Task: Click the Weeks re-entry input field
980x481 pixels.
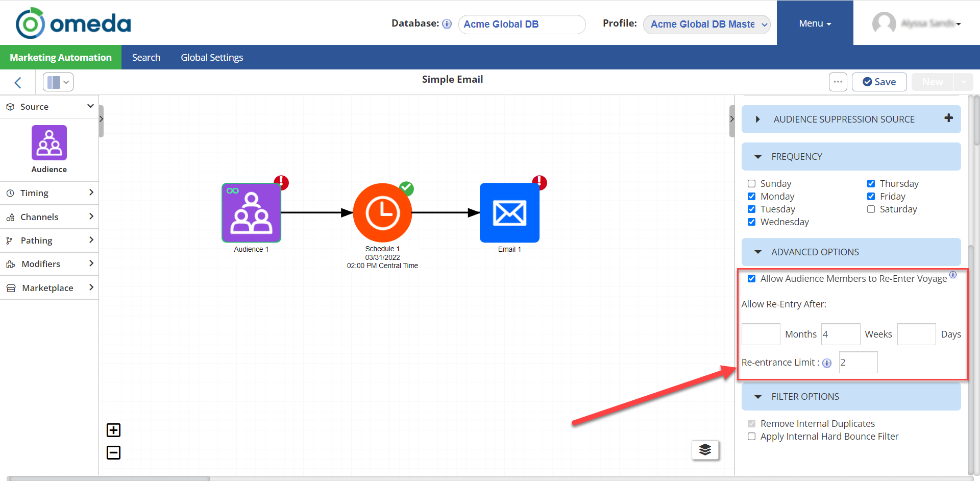Action: (x=840, y=334)
